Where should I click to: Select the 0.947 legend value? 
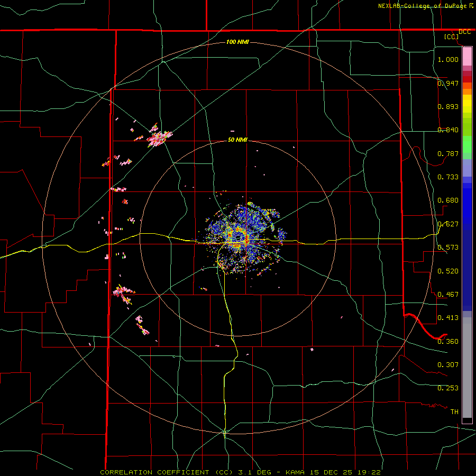point(448,83)
